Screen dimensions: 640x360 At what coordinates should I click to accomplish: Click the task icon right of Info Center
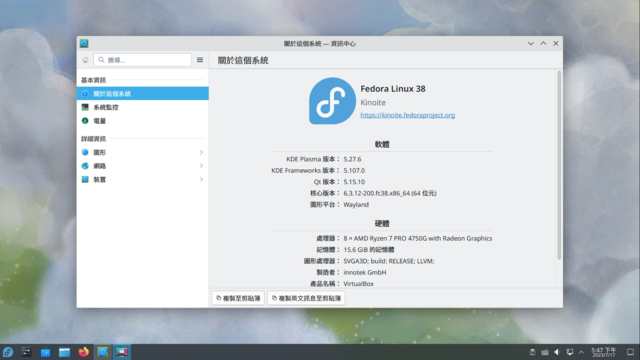[x=122, y=352]
